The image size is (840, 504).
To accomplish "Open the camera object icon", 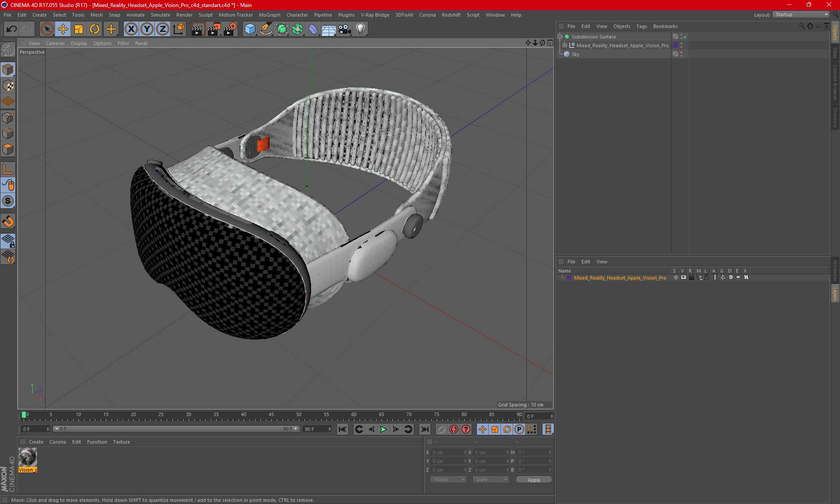I will (345, 29).
